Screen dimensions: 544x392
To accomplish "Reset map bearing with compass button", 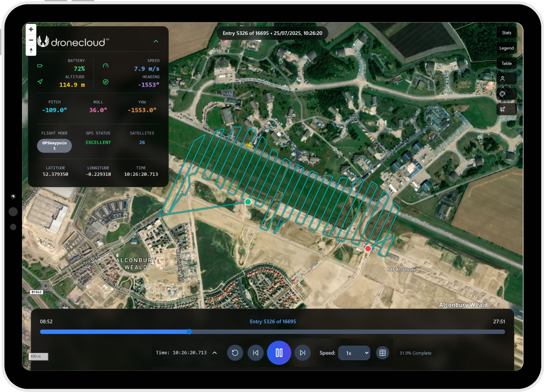I will click(x=31, y=51).
